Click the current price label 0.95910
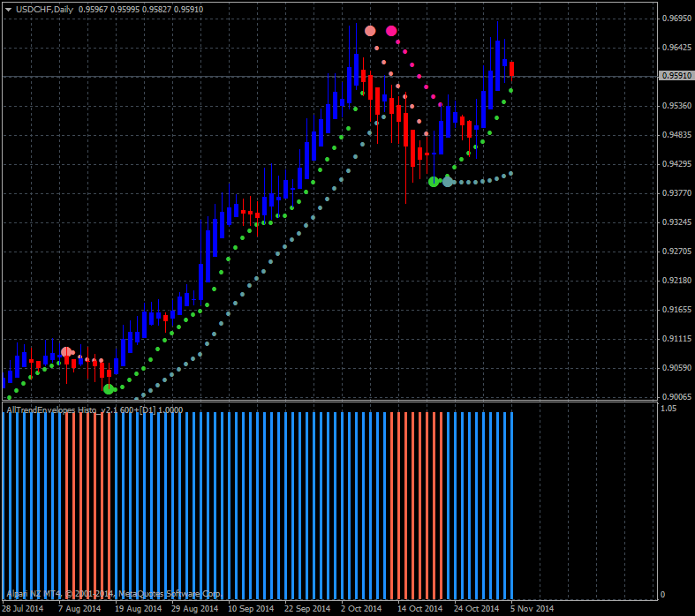This screenshot has height=616, width=695. pyautogui.click(x=676, y=77)
